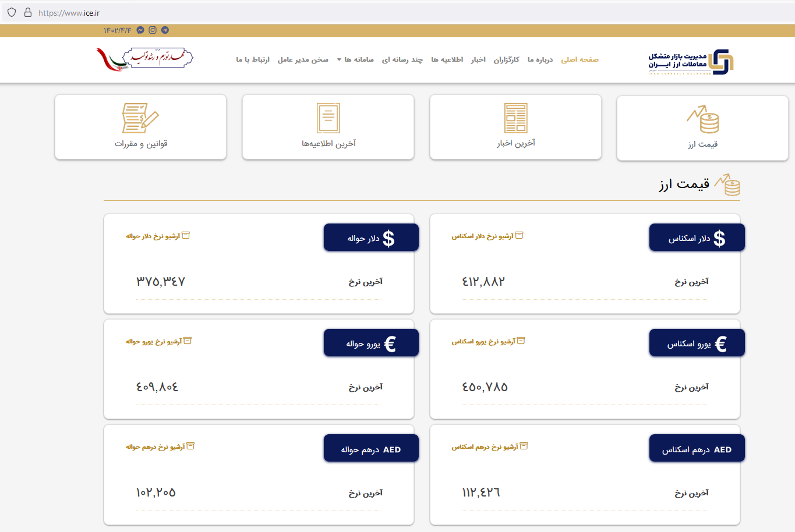Select اخبار from the navigation bar
The image size is (795, 532).
pos(478,59)
